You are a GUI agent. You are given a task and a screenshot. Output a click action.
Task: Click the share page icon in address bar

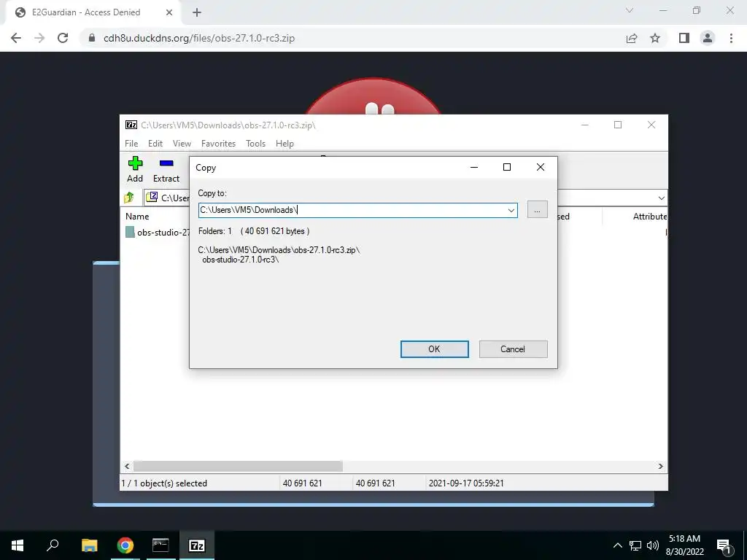coord(632,38)
